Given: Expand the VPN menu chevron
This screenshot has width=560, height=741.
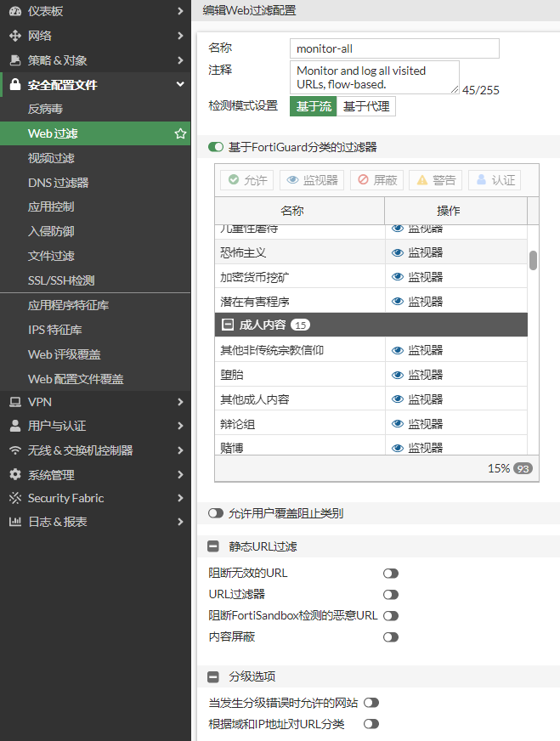Looking at the screenshot, I should 180,401.
